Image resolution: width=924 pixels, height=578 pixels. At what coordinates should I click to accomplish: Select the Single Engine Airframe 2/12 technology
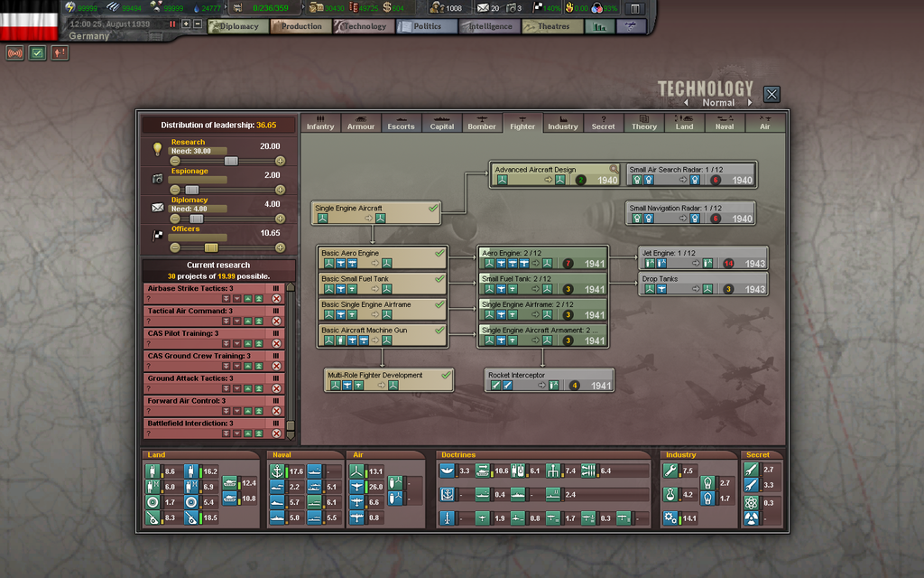click(x=542, y=310)
